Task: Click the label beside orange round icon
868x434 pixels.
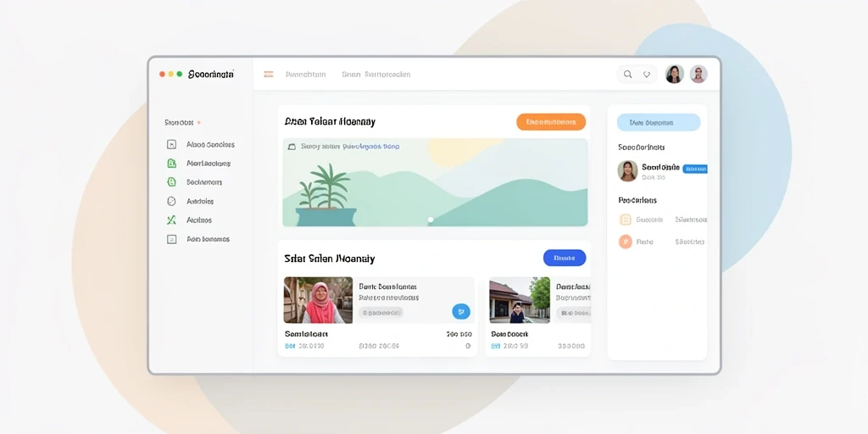Action: point(644,242)
